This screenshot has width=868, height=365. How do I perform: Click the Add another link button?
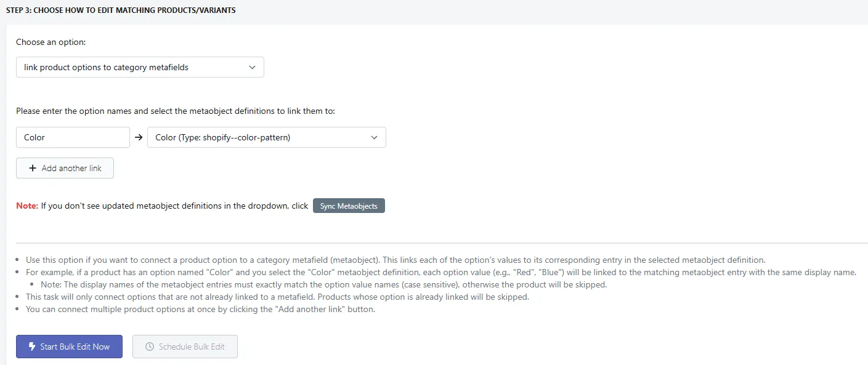[65, 168]
